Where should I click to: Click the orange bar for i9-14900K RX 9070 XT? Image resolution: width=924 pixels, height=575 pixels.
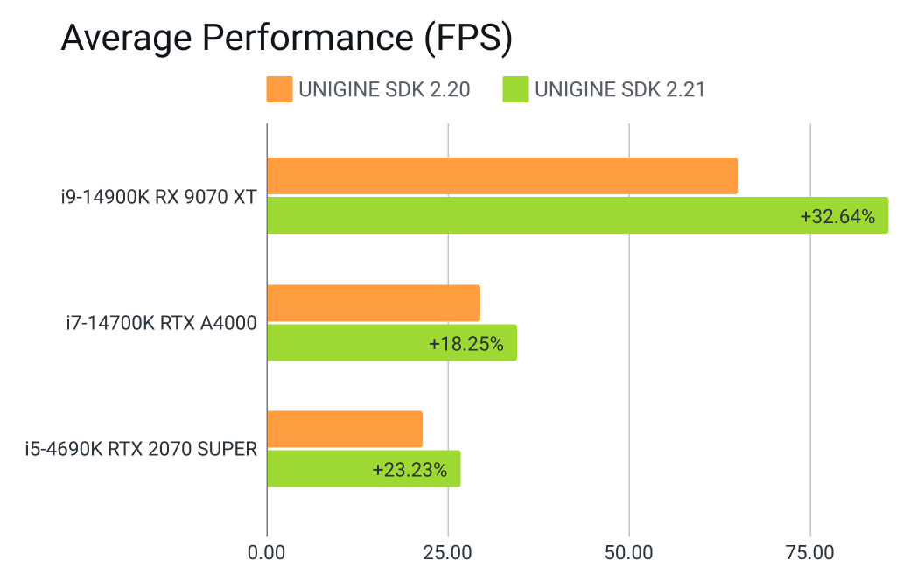pos(501,176)
